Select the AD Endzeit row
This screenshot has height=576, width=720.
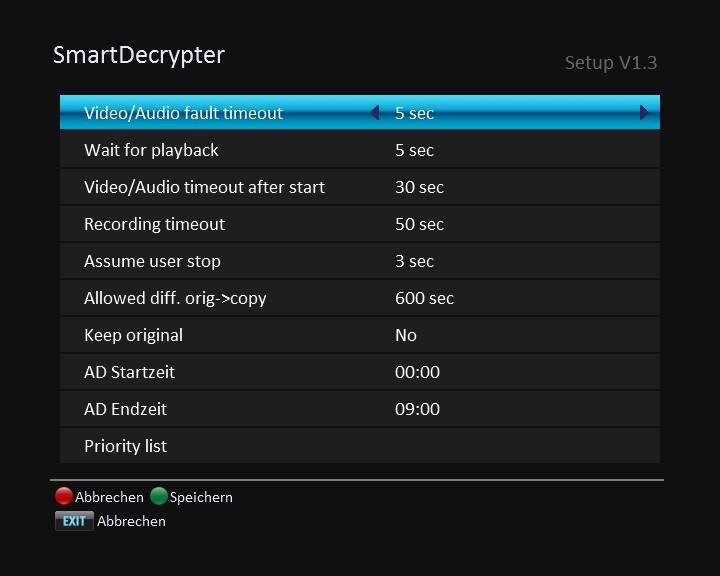(x=125, y=409)
